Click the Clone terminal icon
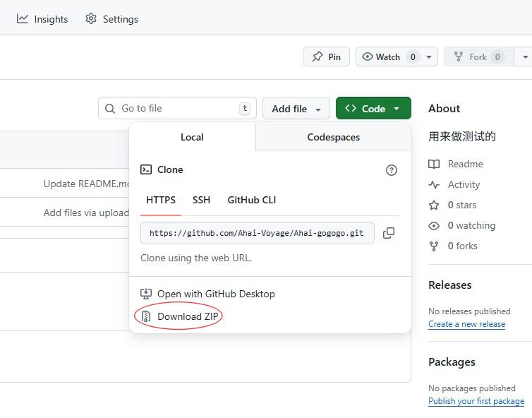Screen dimensions: 532x418 tap(146, 169)
